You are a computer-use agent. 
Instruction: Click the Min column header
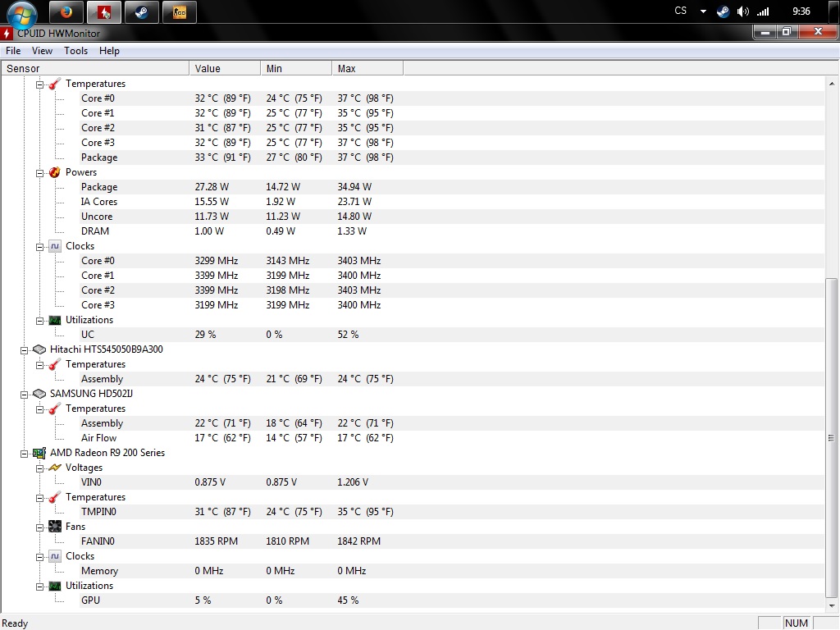pos(295,69)
